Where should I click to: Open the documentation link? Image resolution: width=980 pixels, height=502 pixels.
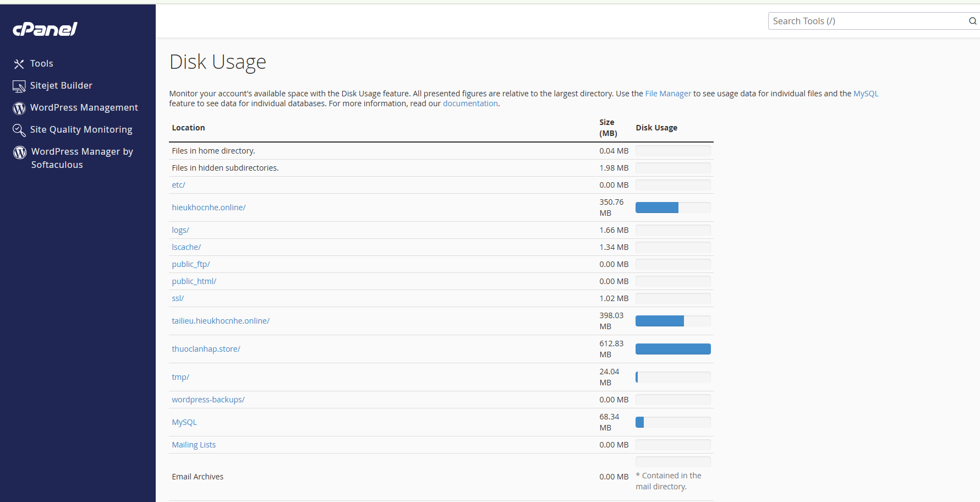(x=470, y=103)
